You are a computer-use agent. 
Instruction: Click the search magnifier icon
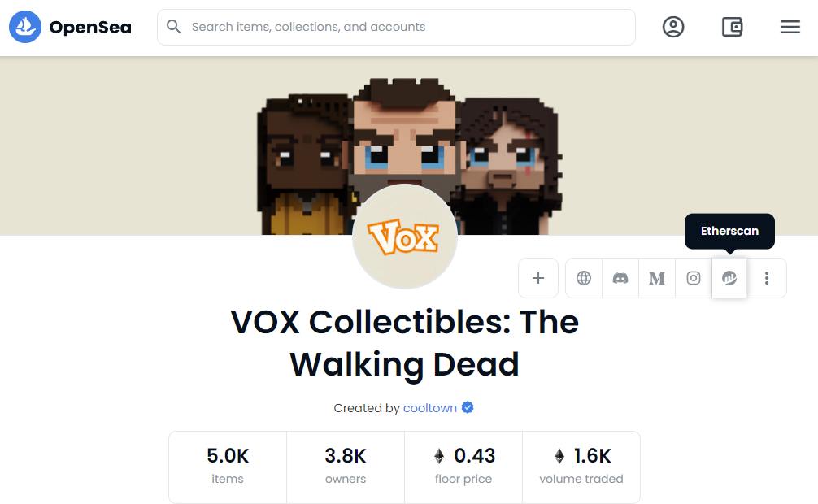tap(174, 27)
